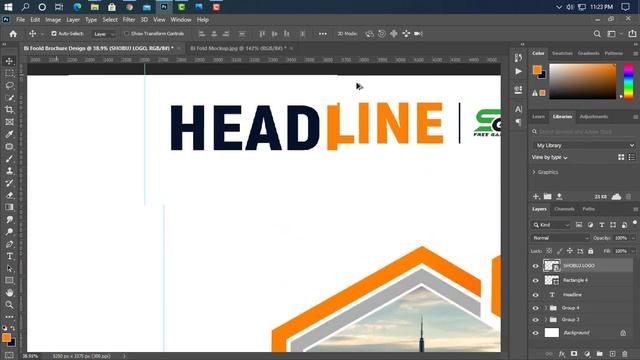
Task: Click the SHOBUJ LOGO layer thumbnail
Action: pos(551,266)
